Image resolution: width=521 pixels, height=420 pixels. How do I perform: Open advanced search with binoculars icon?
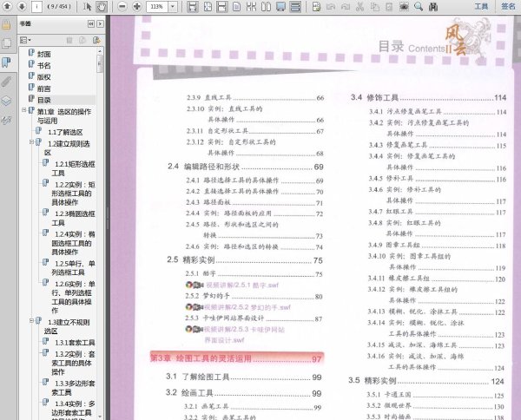433,6
